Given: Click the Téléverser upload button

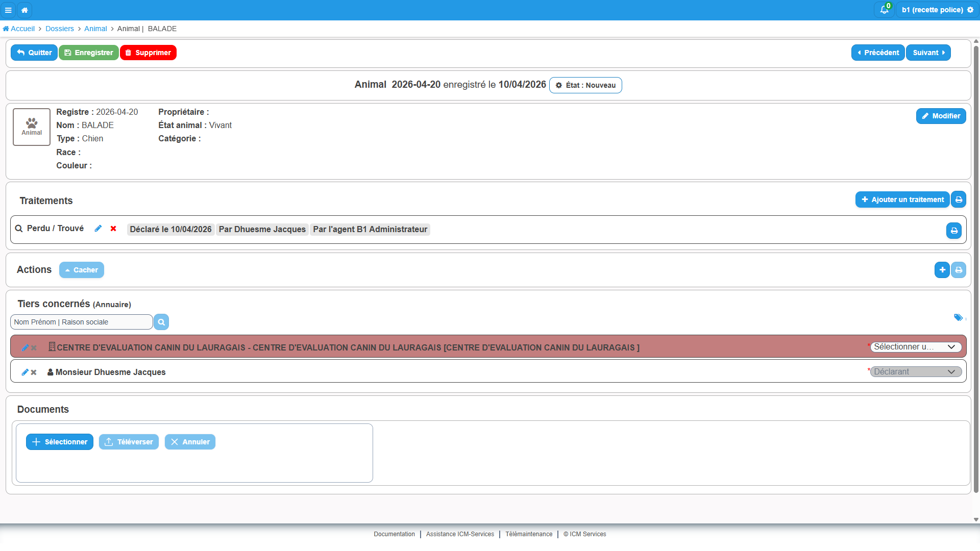Looking at the screenshot, I should point(129,442).
